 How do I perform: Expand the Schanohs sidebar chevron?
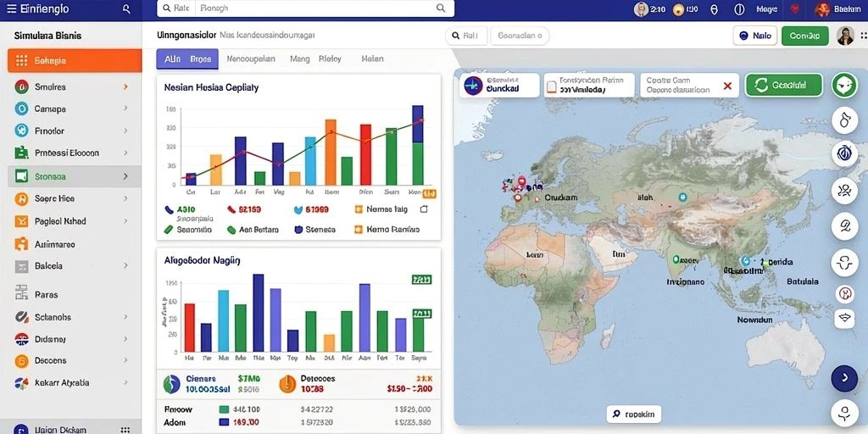tap(125, 317)
